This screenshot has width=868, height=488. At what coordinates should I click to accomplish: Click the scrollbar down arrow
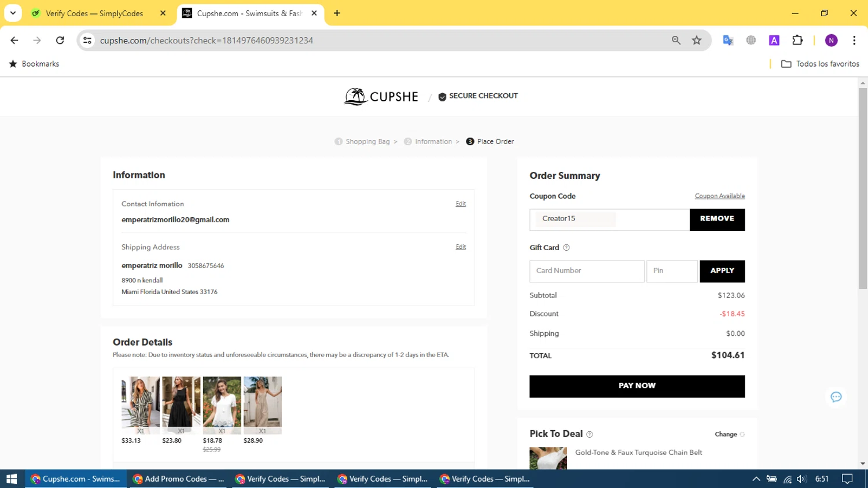(863, 464)
